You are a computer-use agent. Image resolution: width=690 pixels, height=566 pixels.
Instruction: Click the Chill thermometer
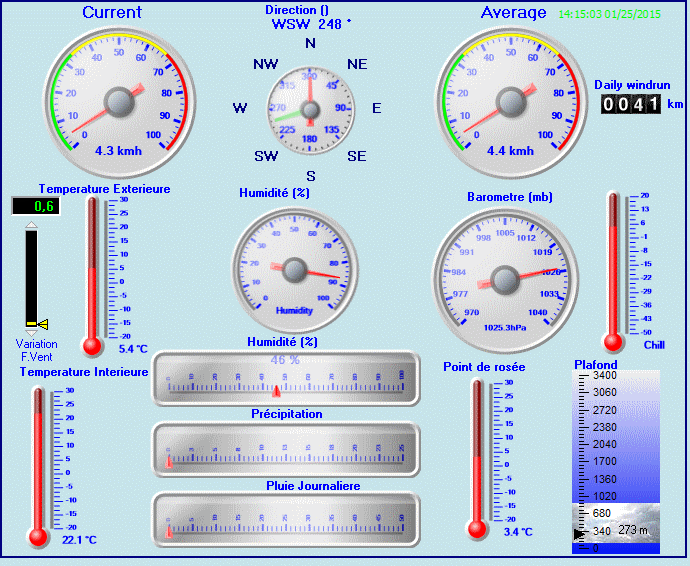(x=613, y=270)
